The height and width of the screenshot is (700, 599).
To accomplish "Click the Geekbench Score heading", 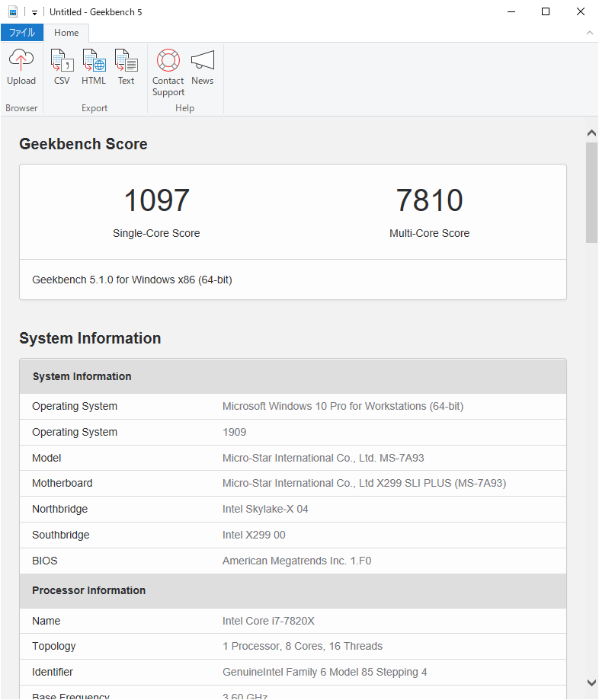I will click(x=83, y=144).
